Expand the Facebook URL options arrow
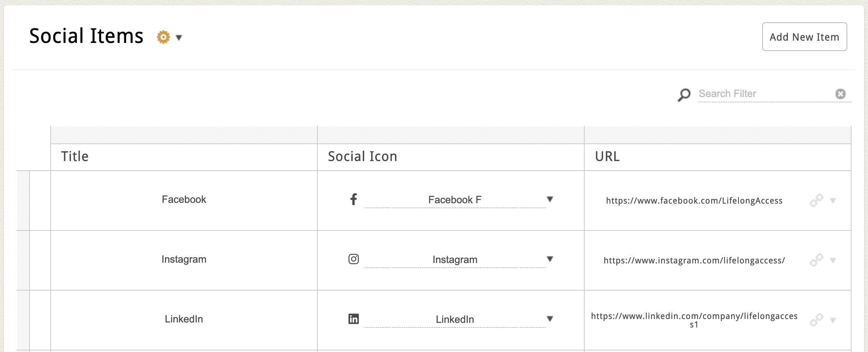Screen dimensions: 868x352 click(x=833, y=201)
